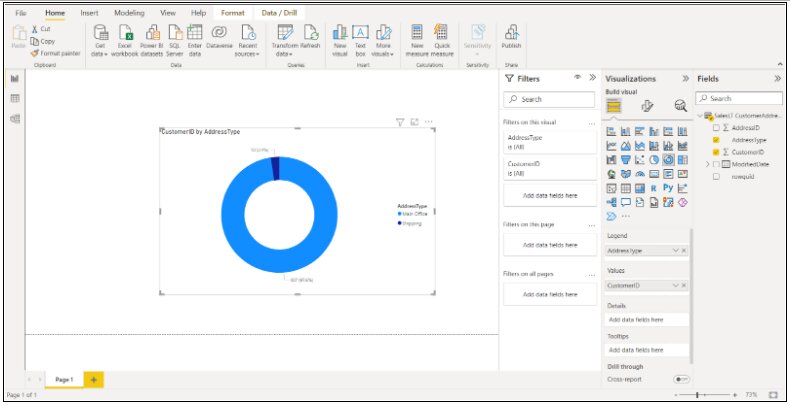
Task: Open the Modeling ribbon tab
Action: [x=128, y=13]
